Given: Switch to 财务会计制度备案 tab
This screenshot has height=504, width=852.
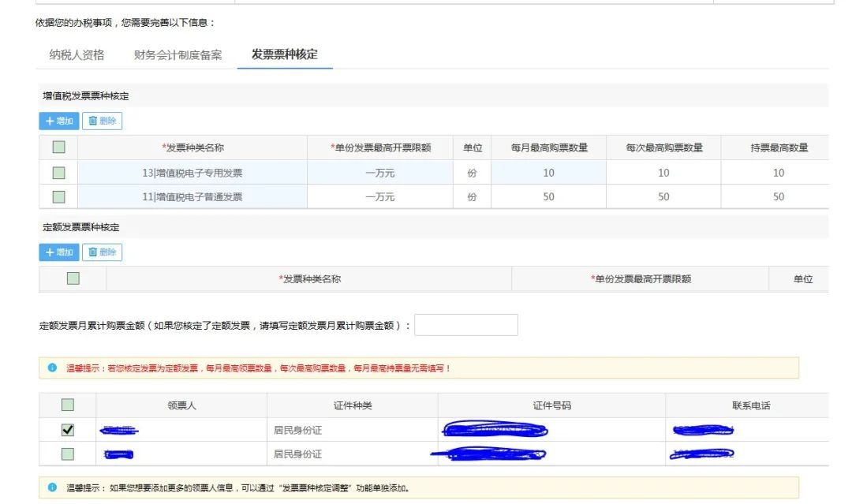Looking at the screenshot, I should pos(177,55).
